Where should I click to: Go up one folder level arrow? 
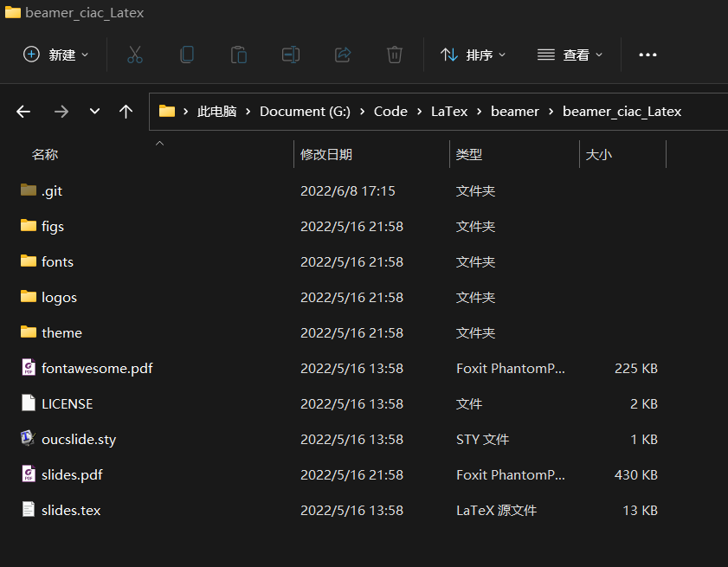click(126, 112)
